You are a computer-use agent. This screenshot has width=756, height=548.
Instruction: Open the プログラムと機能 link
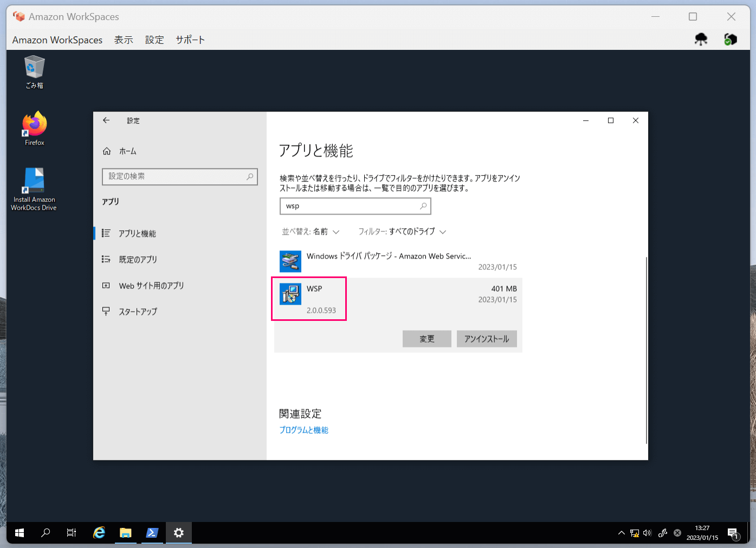point(303,430)
